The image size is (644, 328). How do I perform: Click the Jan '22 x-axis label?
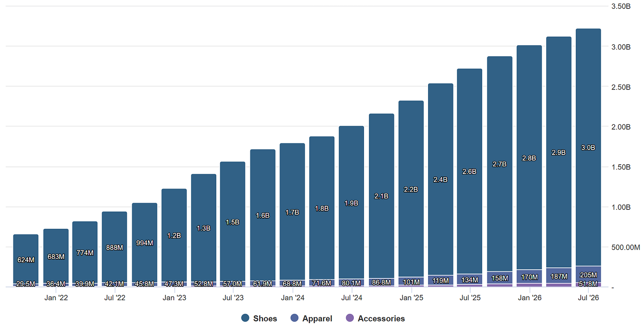[x=56, y=298]
